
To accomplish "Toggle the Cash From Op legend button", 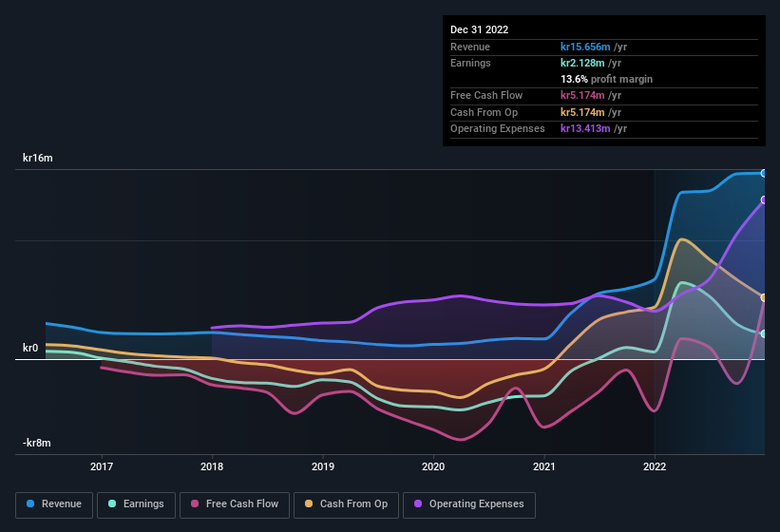I will (x=346, y=504).
